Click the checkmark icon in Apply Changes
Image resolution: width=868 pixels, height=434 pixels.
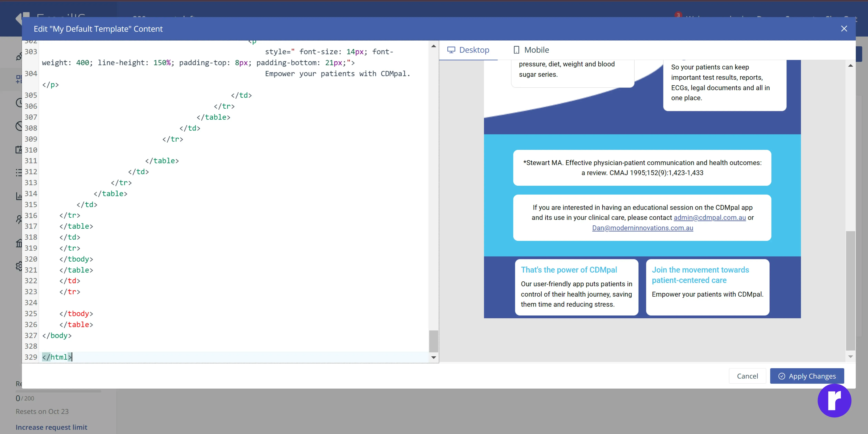pyautogui.click(x=781, y=376)
